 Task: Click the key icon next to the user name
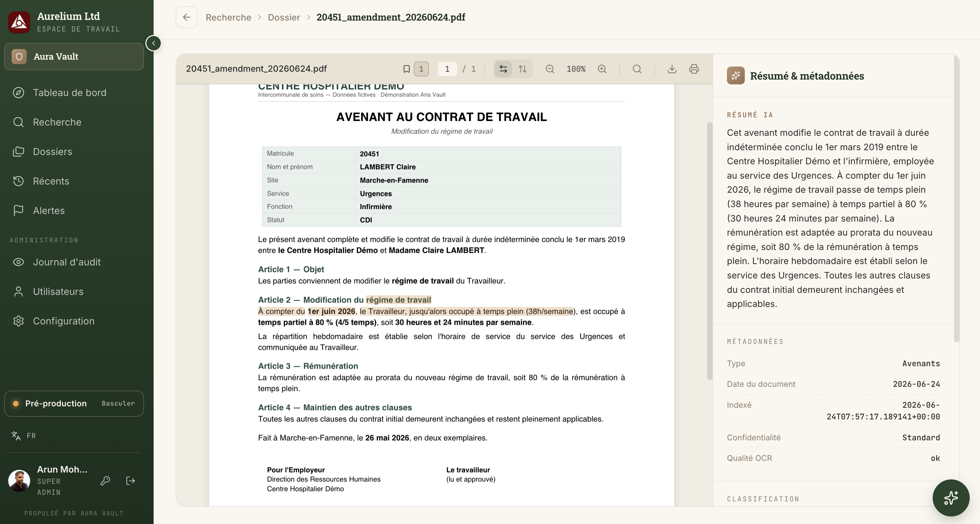click(x=105, y=480)
